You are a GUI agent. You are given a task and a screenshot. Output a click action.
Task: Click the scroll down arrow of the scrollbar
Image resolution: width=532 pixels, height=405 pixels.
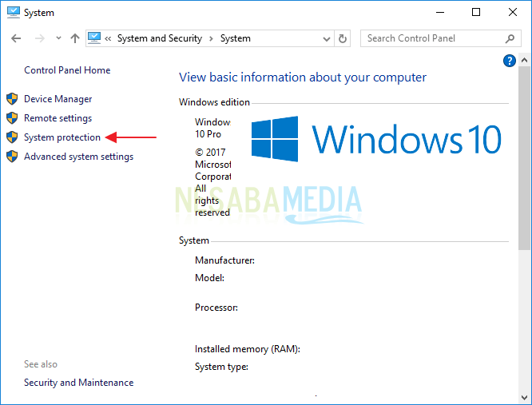click(524, 398)
